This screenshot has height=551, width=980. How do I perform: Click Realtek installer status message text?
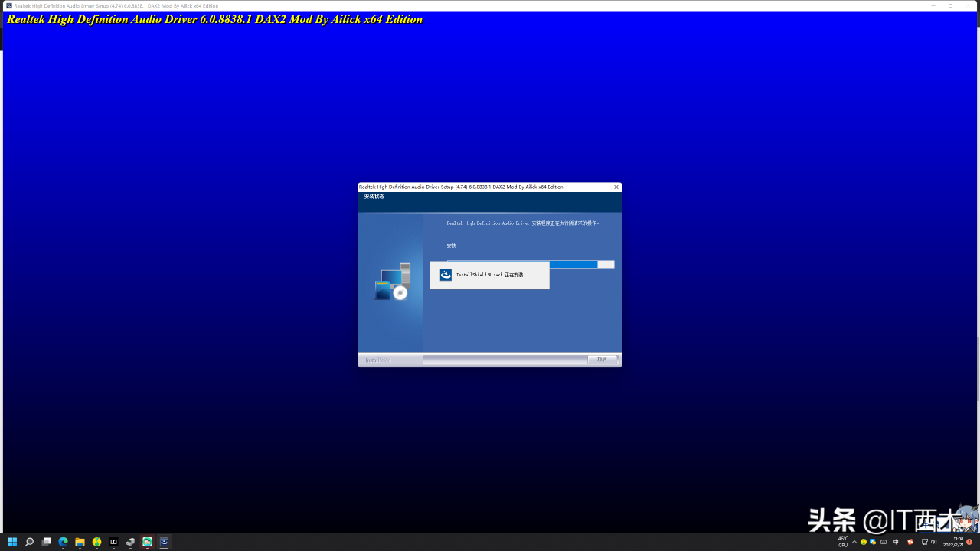(x=523, y=223)
